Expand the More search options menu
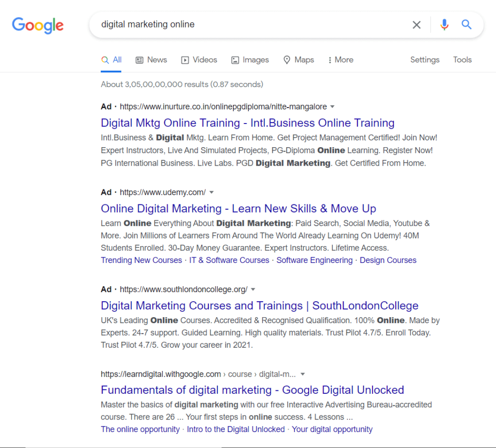Viewport: 496px width, 448px height. (341, 60)
